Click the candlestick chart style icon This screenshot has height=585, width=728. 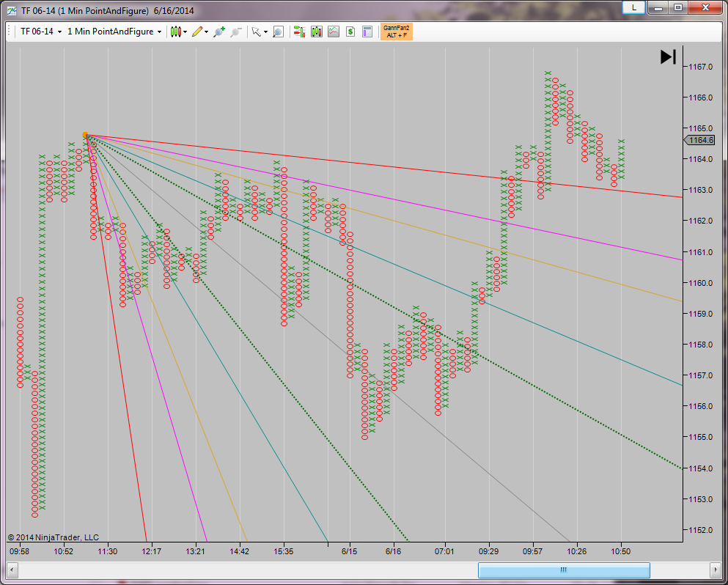click(175, 32)
